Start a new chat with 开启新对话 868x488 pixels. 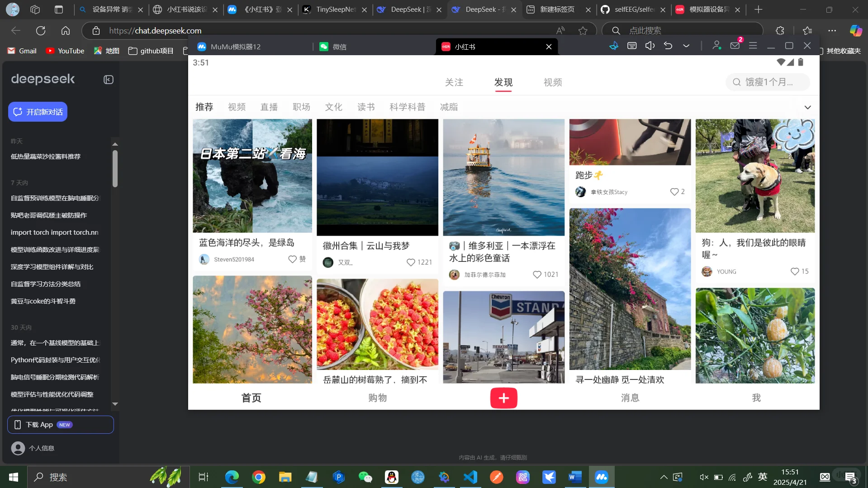[38, 111]
